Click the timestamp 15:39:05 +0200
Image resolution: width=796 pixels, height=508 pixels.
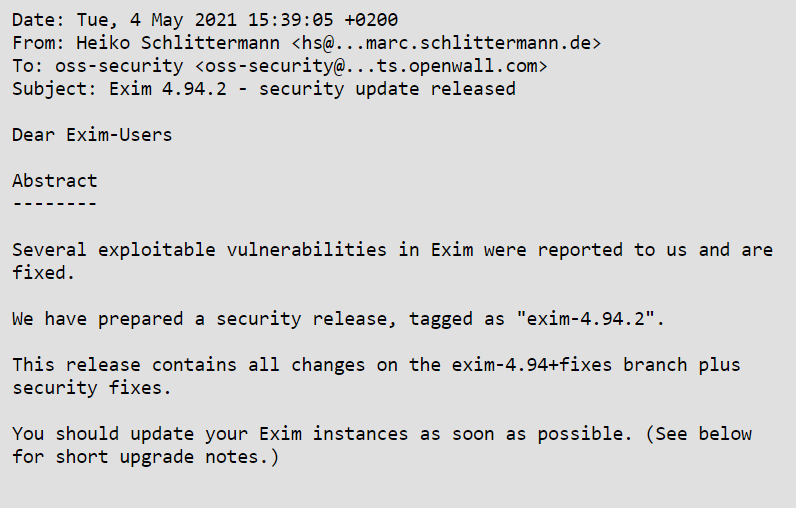pos(323,20)
